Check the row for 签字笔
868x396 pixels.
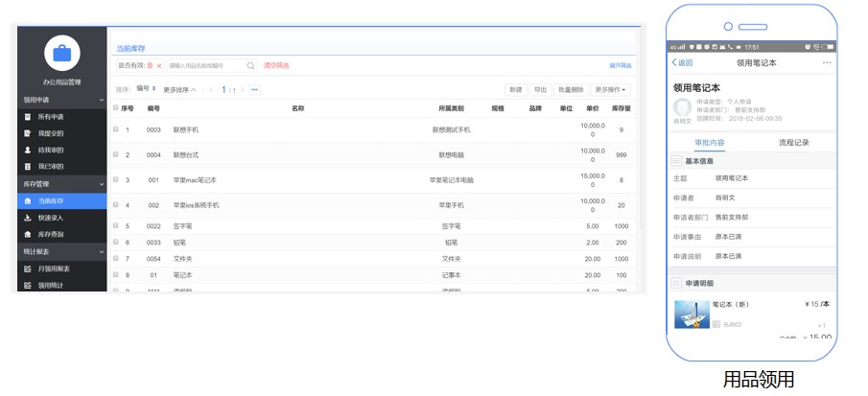click(116, 225)
